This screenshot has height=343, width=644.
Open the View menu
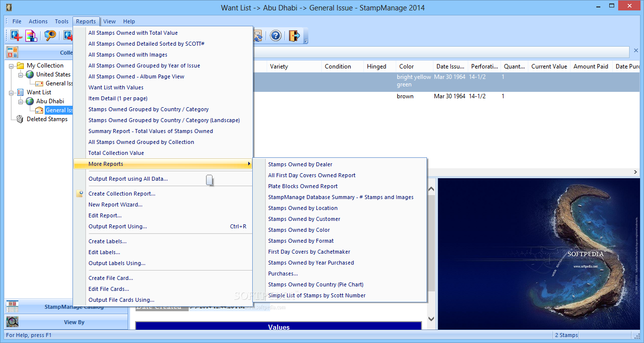point(110,21)
